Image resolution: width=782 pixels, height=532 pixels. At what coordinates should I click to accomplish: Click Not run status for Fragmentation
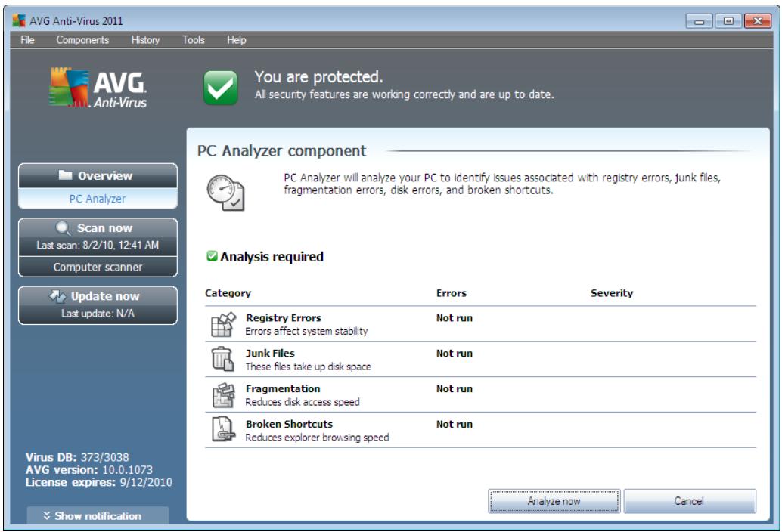455,388
